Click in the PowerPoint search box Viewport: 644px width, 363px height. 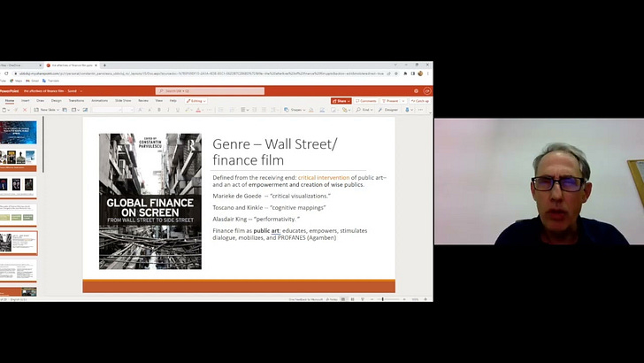210,91
